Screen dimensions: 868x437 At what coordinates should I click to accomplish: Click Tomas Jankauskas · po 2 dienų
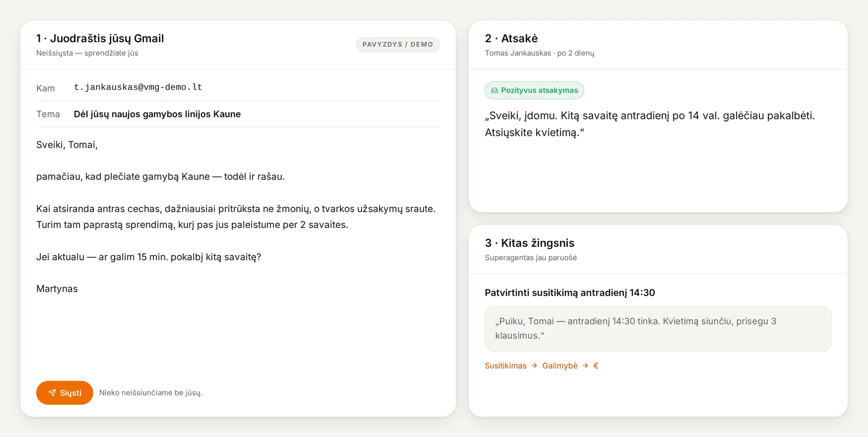(539, 53)
